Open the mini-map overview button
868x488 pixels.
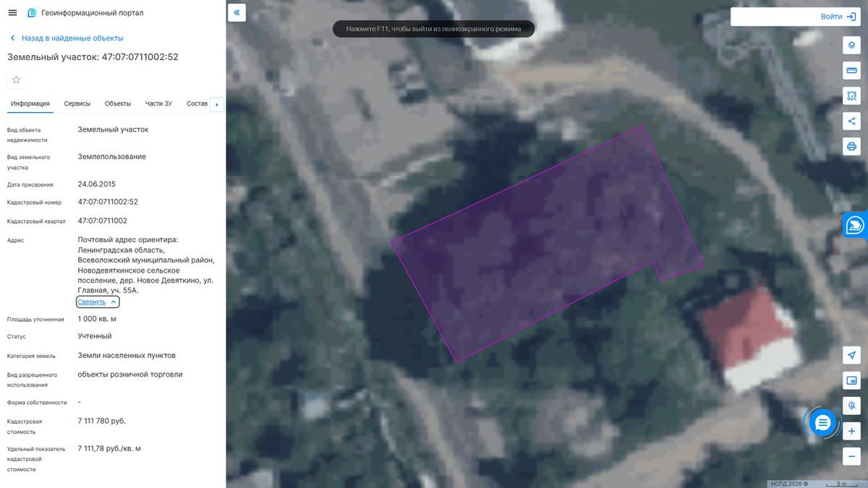click(x=851, y=380)
